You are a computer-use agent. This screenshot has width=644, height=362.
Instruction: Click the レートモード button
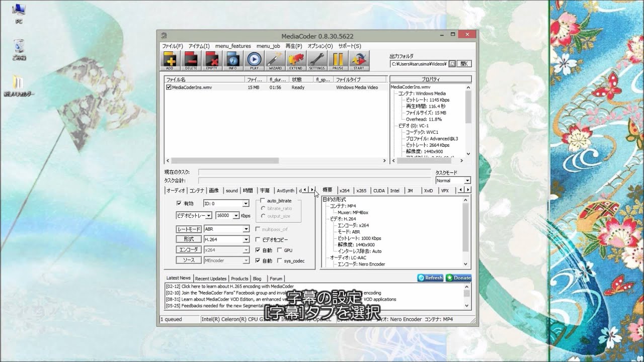(x=188, y=229)
